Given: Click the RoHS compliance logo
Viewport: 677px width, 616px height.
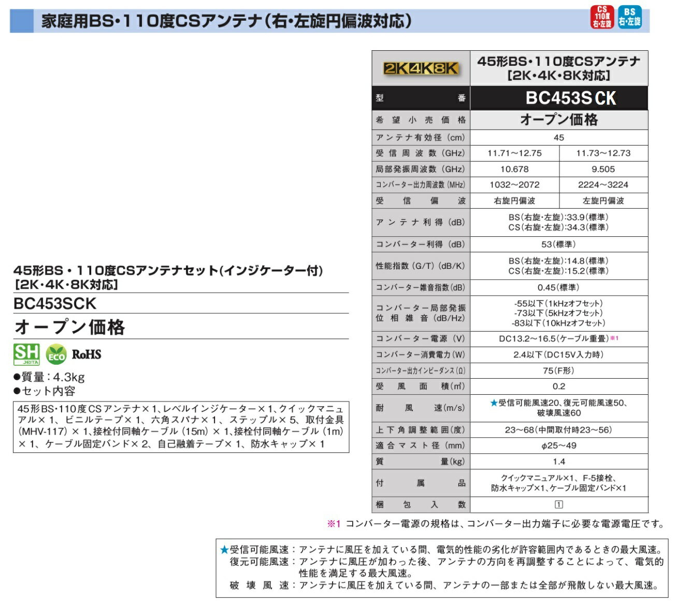Looking at the screenshot, I should [x=87, y=355].
